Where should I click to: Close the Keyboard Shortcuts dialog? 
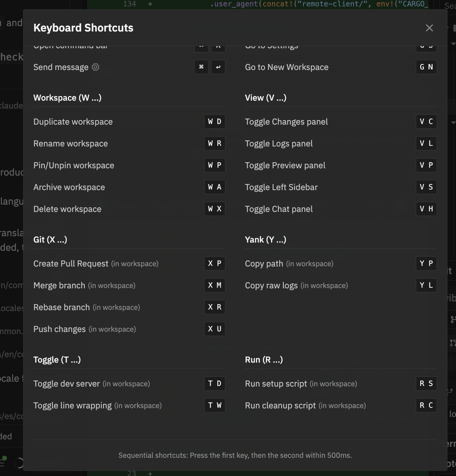click(429, 28)
